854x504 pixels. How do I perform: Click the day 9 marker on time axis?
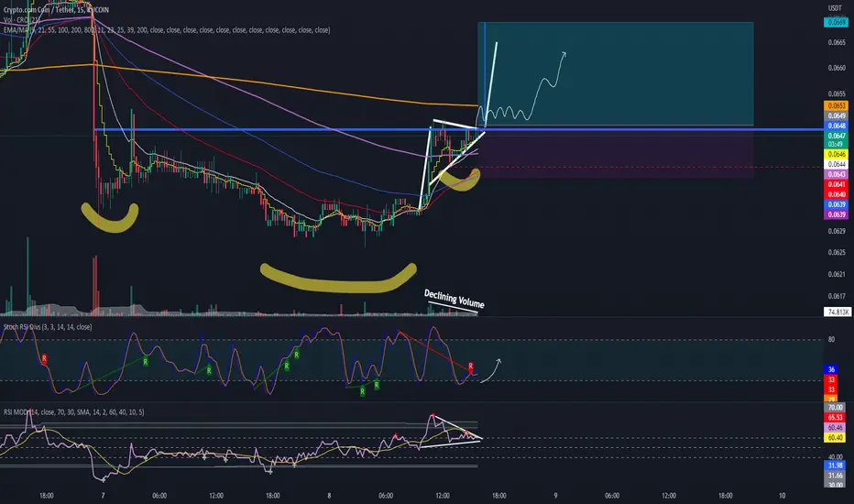point(555,496)
